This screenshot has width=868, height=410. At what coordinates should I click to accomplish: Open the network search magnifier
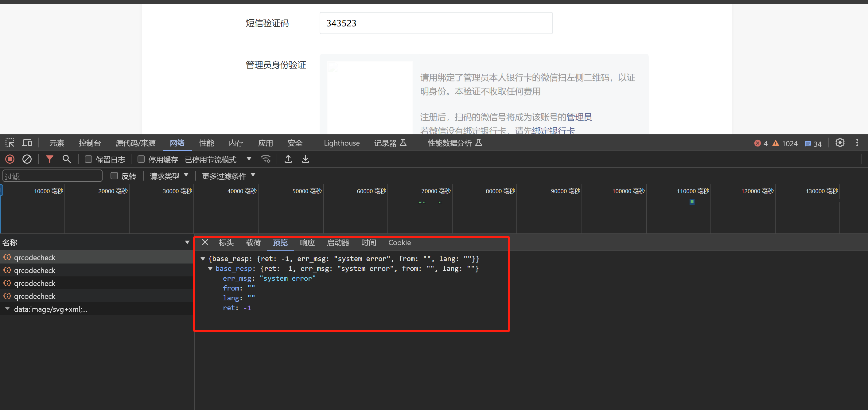(x=67, y=159)
